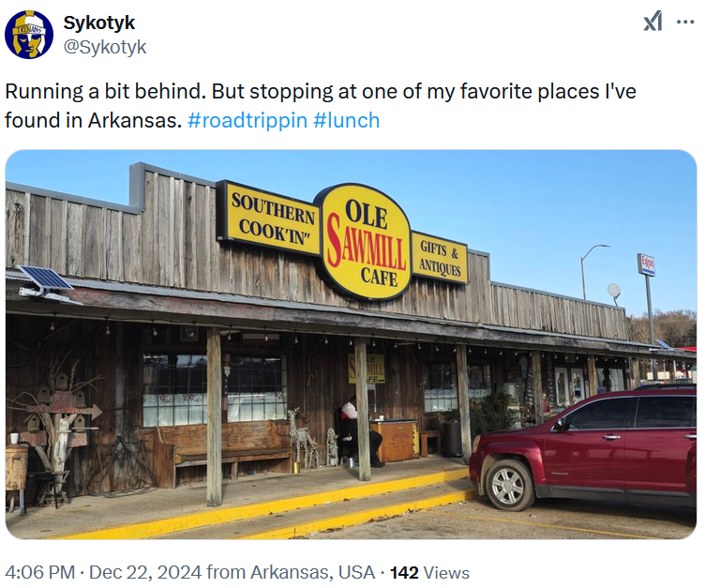Click the solar panel on the roof
This screenshot has height=588, width=705.
(45, 279)
